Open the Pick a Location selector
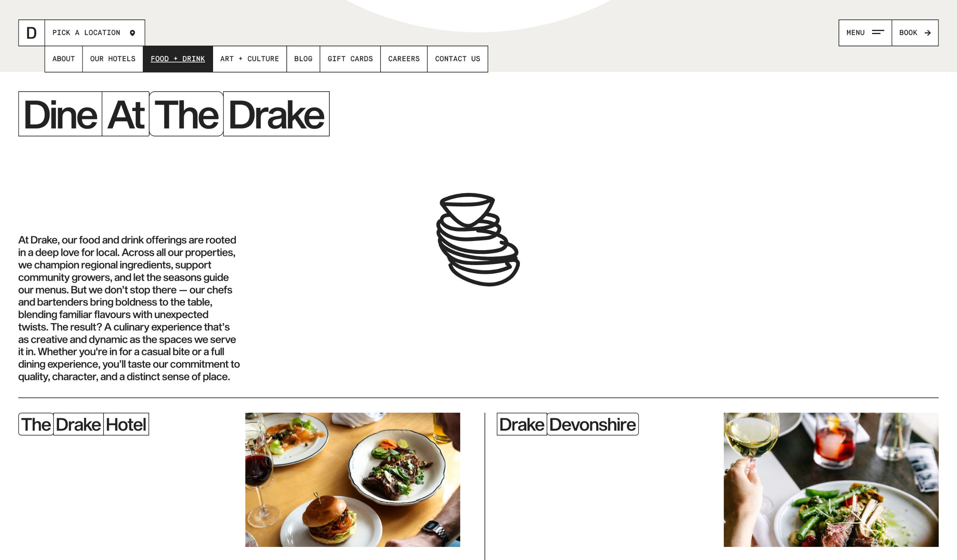 tap(95, 33)
